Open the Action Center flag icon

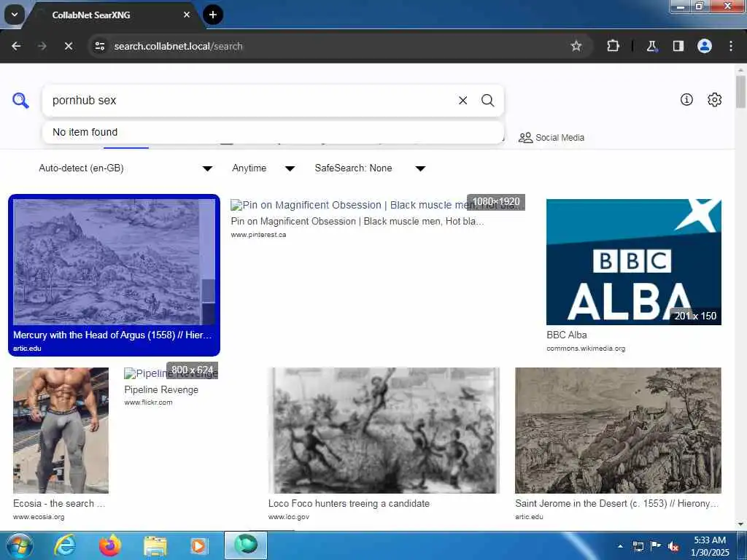656,546
